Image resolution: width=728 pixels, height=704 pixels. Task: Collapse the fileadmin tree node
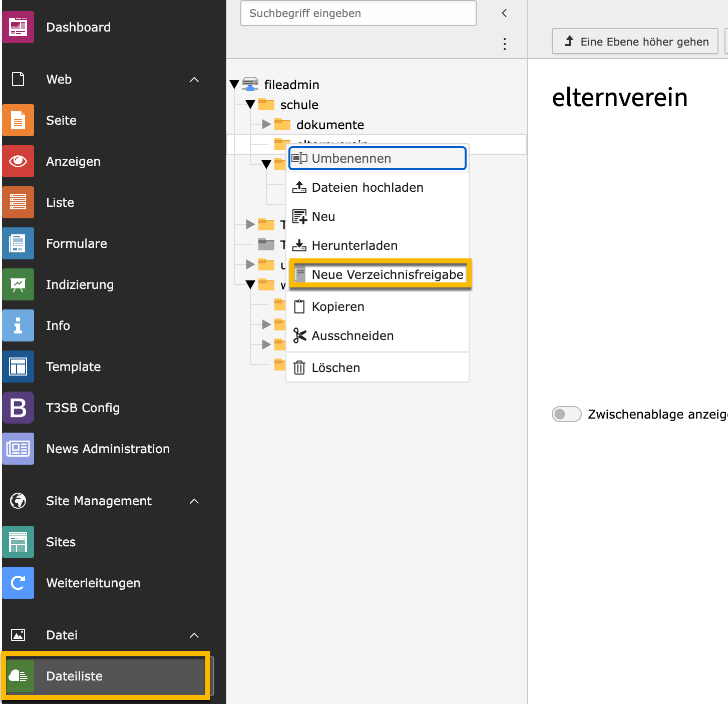pyautogui.click(x=235, y=84)
